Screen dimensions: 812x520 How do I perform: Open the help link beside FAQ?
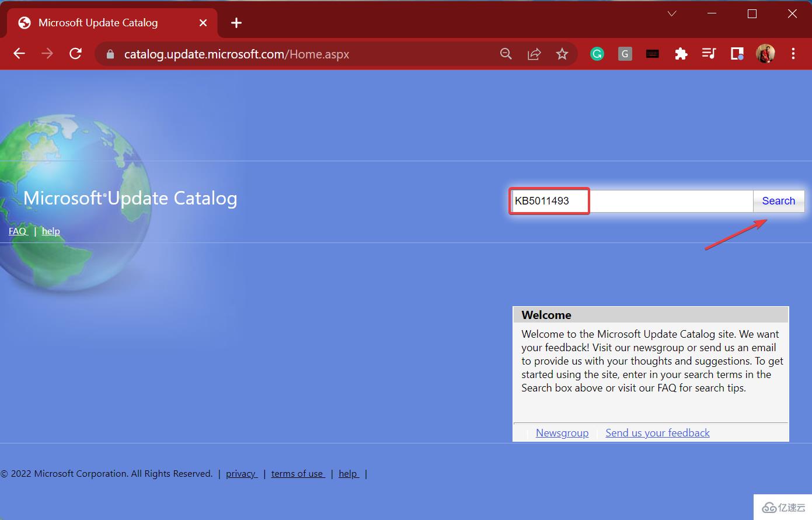51,231
